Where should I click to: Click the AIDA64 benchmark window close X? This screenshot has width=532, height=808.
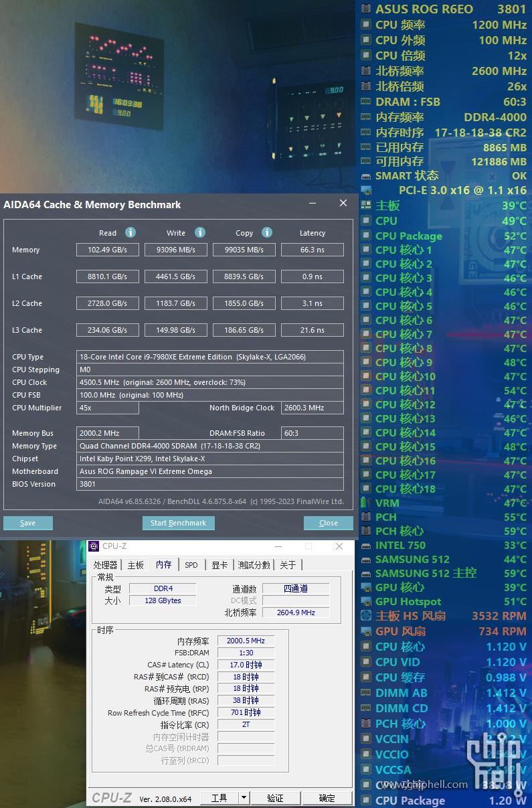(x=343, y=204)
